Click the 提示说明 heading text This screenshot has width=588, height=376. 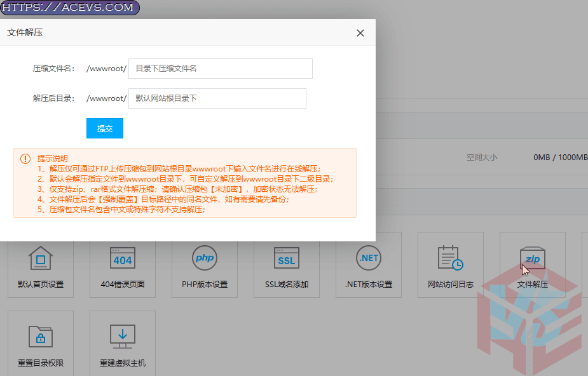point(53,158)
